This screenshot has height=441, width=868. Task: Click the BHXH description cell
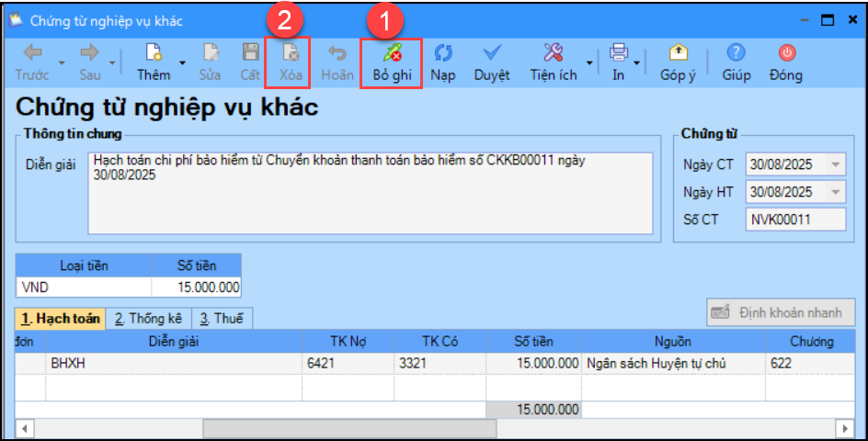pyautogui.click(x=174, y=364)
